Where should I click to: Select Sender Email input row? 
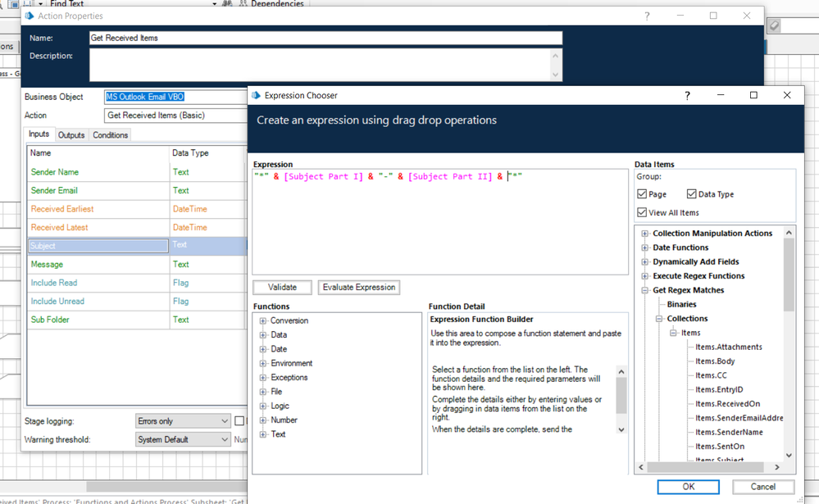pos(136,191)
